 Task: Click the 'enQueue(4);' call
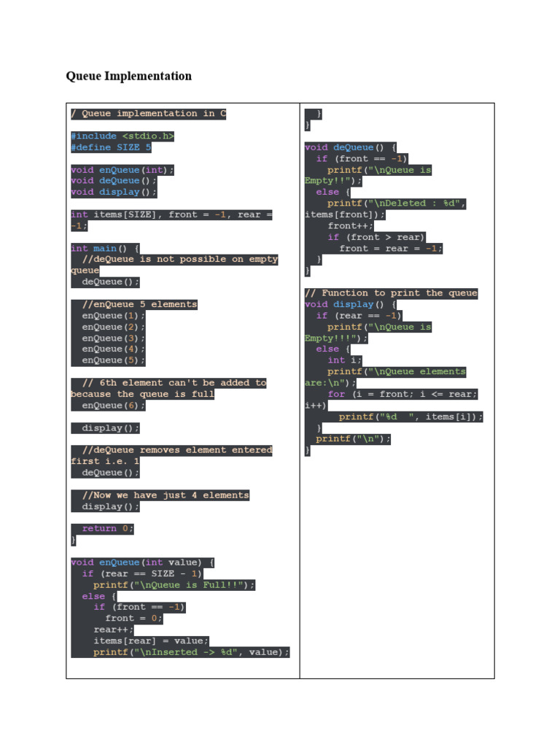[113, 349]
